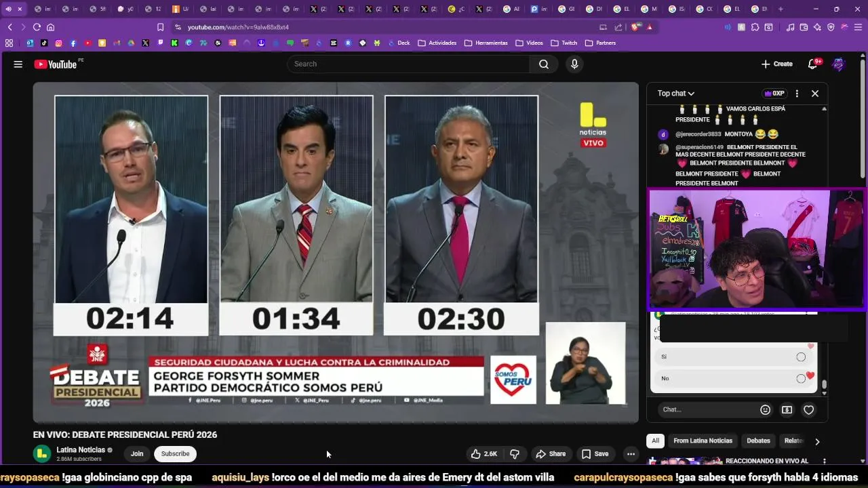Open Brave Shields lion icon
The image size is (868, 488).
(635, 27)
